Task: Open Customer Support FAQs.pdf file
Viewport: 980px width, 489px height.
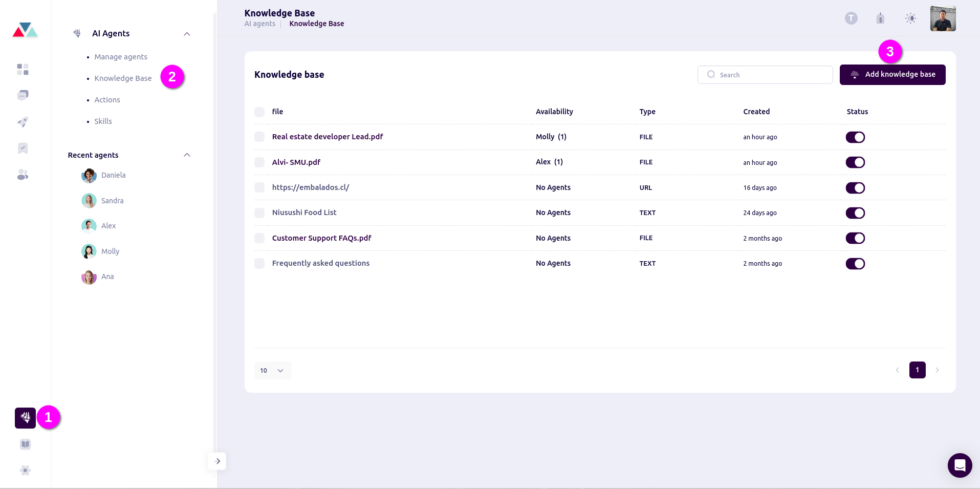Action: coord(322,238)
